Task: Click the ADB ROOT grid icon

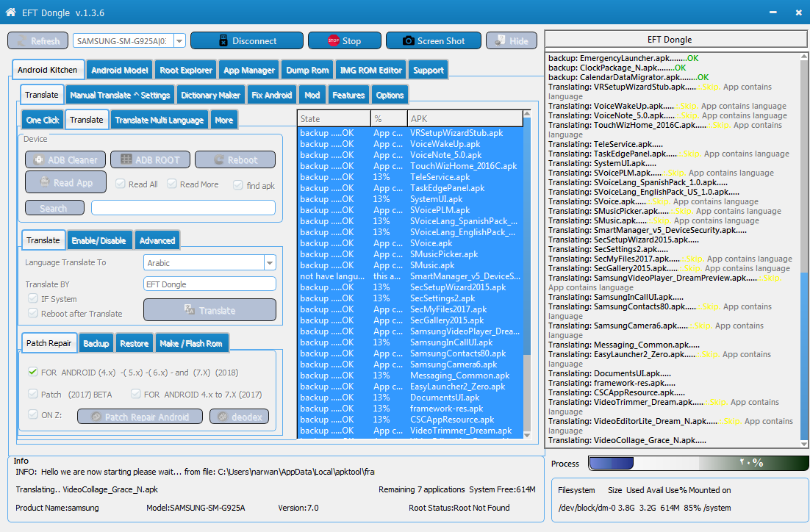Action: click(x=126, y=159)
